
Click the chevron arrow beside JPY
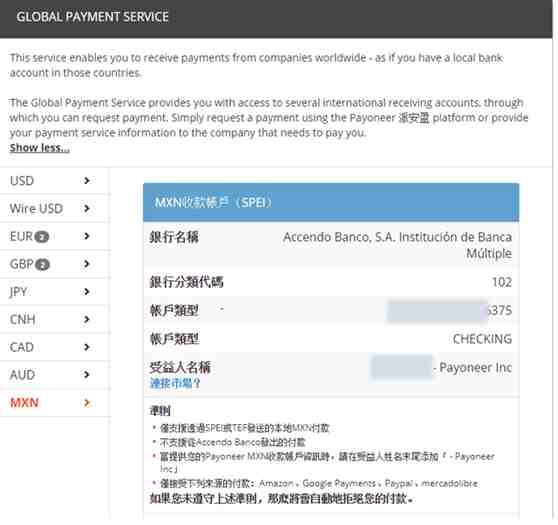86,292
